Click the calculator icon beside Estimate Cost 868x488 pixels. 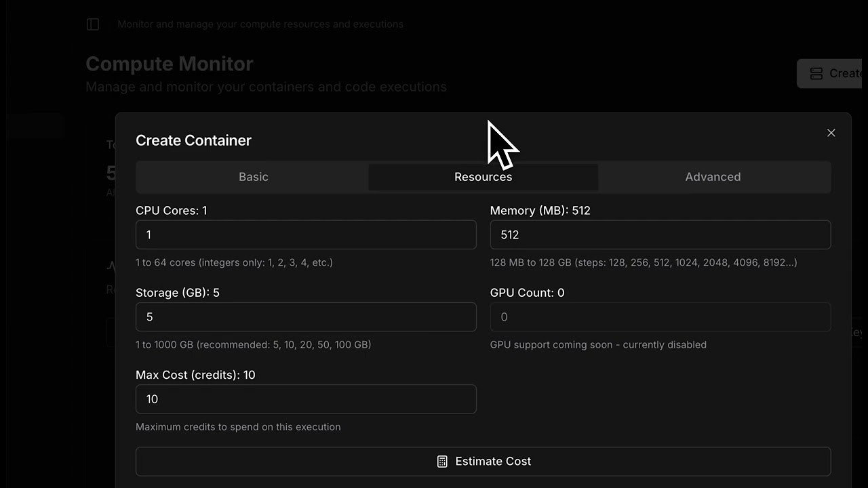coord(442,462)
